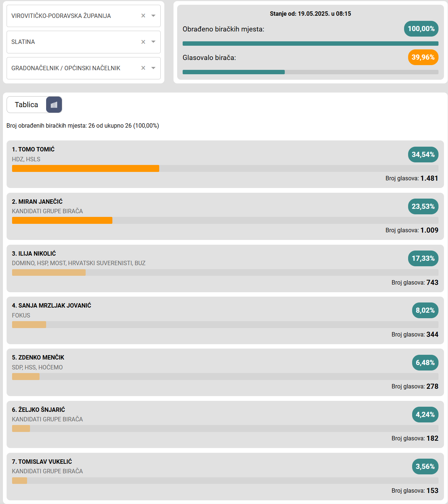
Task: Select candidate 1. TOMO TOMIĆ
Action: tap(33, 149)
